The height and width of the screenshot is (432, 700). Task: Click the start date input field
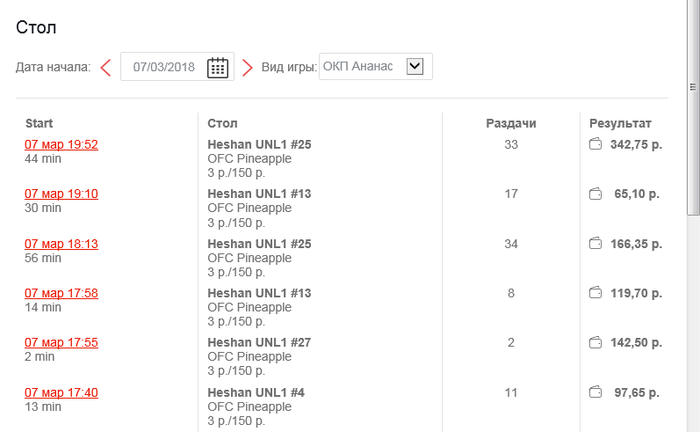point(164,67)
